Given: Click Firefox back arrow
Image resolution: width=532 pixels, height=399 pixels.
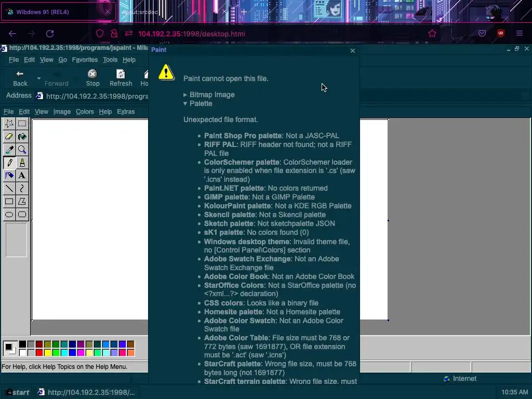Looking at the screenshot, I should (x=12, y=34).
